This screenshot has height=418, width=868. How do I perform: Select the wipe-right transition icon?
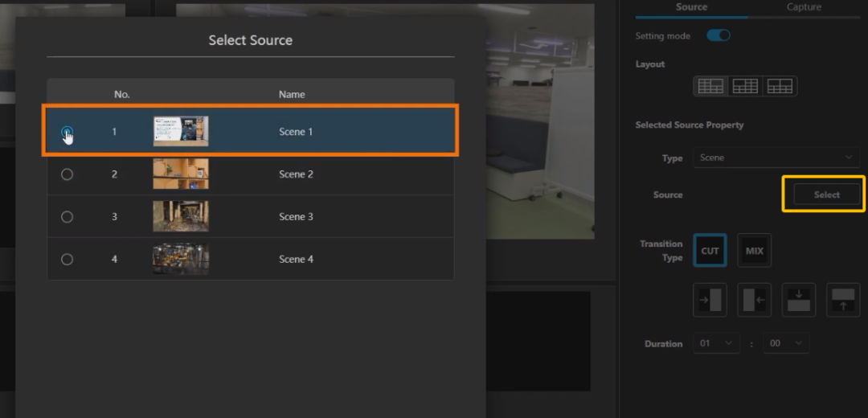click(x=710, y=300)
